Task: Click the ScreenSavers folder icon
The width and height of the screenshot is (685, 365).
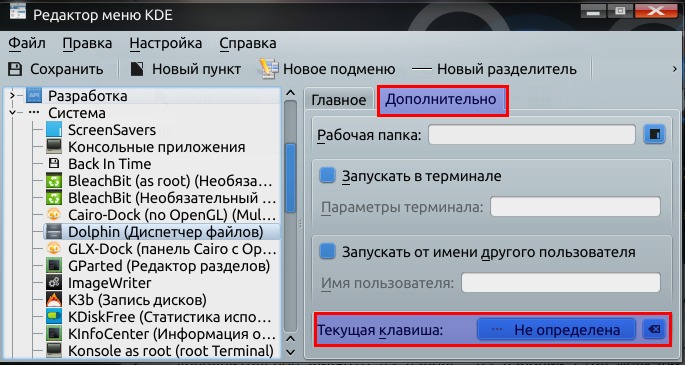Action: [54, 130]
